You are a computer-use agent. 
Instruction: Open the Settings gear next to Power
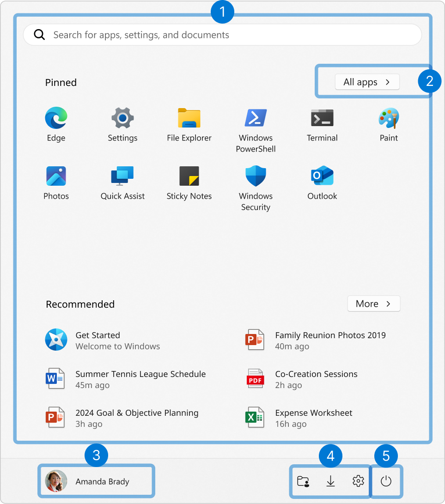[358, 481]
